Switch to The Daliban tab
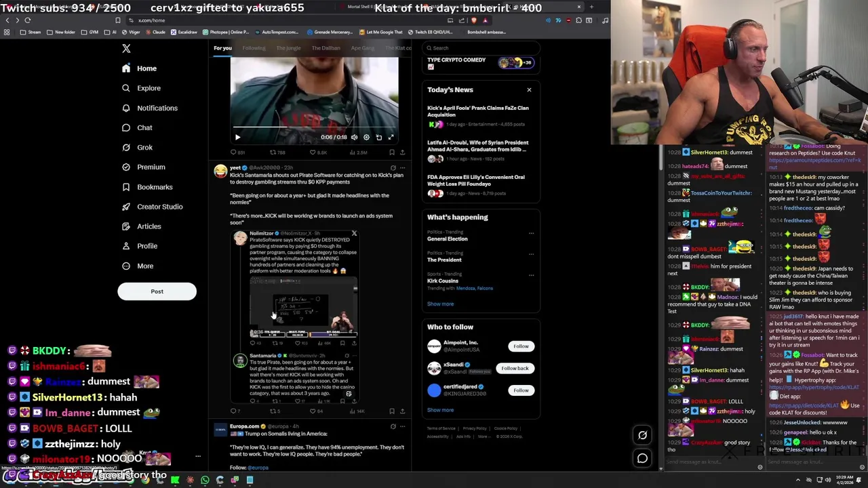 click(x=325, y=48)
